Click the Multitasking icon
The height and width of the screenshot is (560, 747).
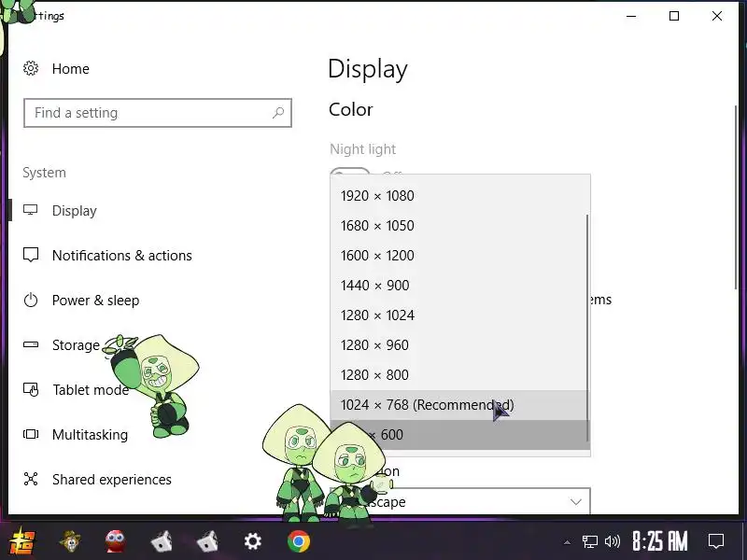point(31,434)
